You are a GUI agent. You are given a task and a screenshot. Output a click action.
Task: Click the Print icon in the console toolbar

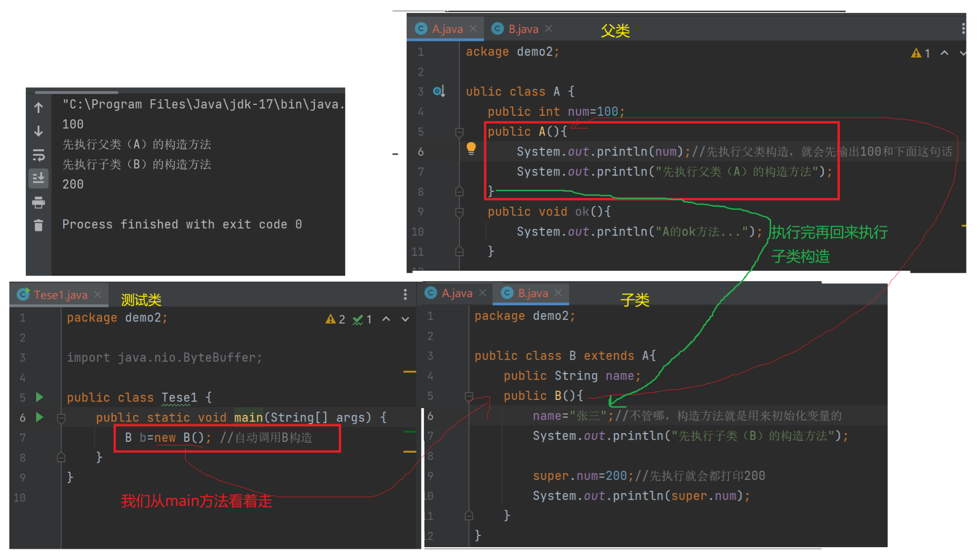(x=39, y=203)
